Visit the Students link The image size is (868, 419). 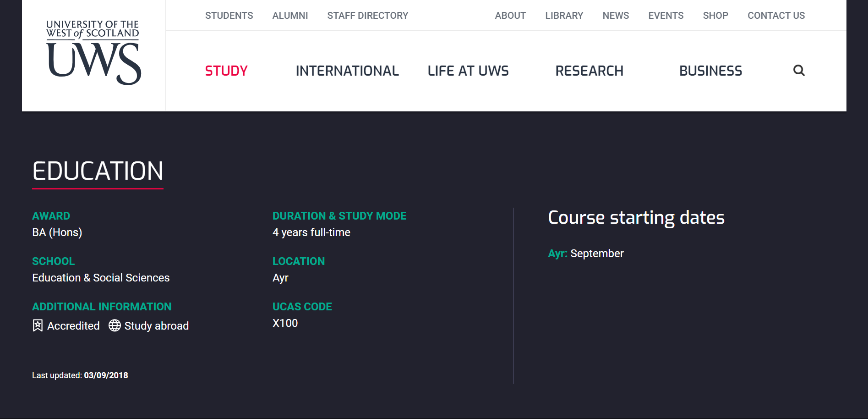[x=229, y=16]
